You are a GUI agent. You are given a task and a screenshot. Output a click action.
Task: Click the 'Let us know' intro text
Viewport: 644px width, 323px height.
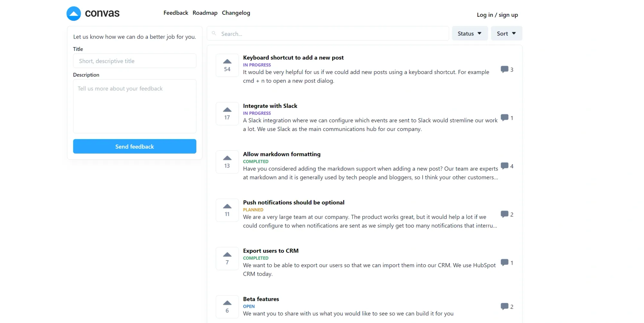click(135, 37)
